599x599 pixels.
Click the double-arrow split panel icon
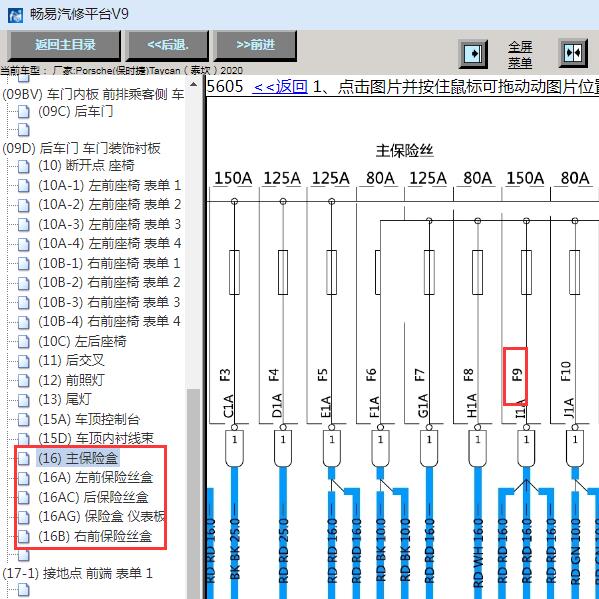click(x=573, y=53)
